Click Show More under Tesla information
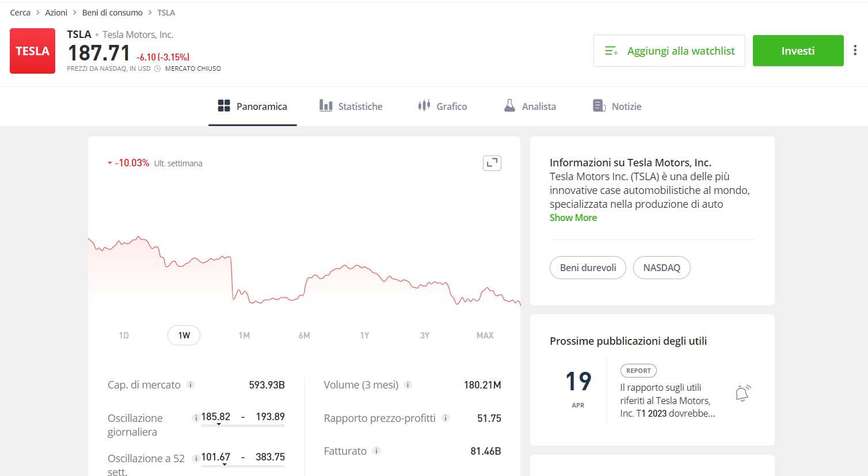 click(573, 218)
